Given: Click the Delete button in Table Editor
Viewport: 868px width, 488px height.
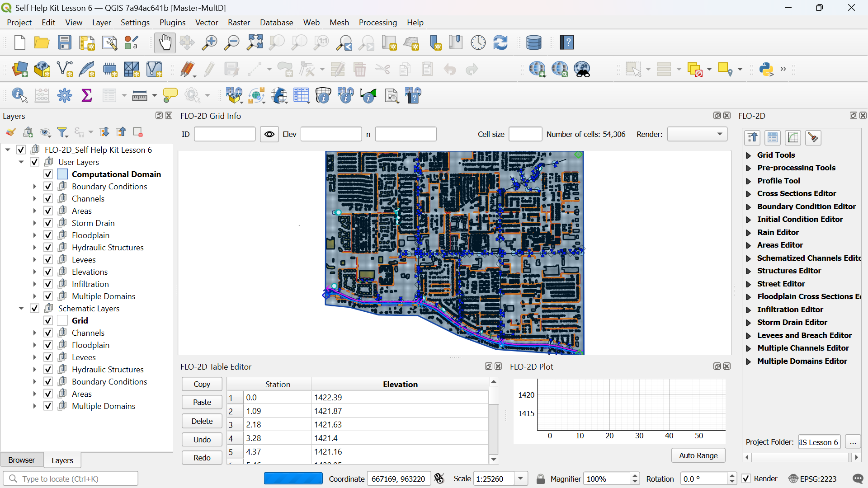Looking at the screenshot, I should (x=202, y=421).
